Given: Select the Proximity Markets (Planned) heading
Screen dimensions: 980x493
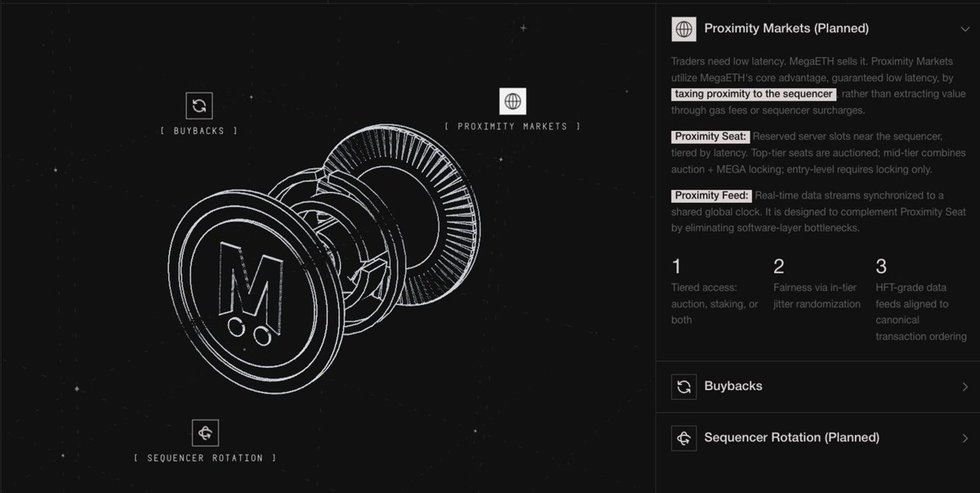Looking at the screenshot, I should click(x=786, y=29).
